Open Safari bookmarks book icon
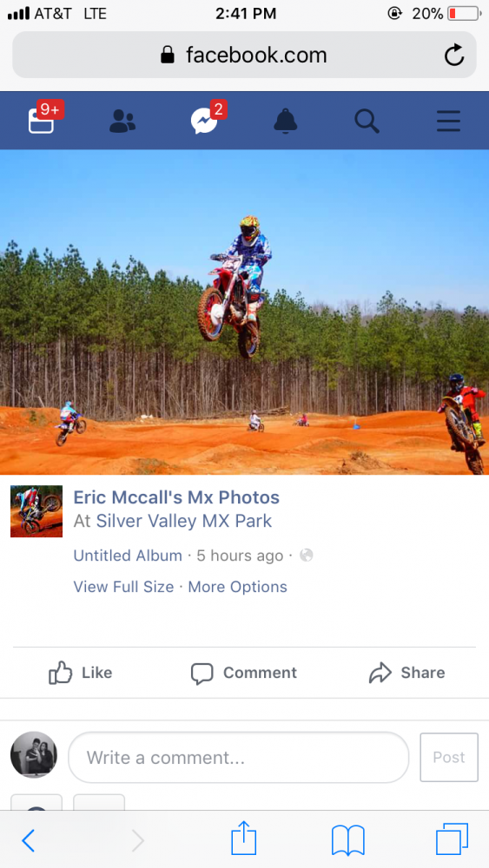Screen dimensions: 489x868 click(x=347, y=839)
